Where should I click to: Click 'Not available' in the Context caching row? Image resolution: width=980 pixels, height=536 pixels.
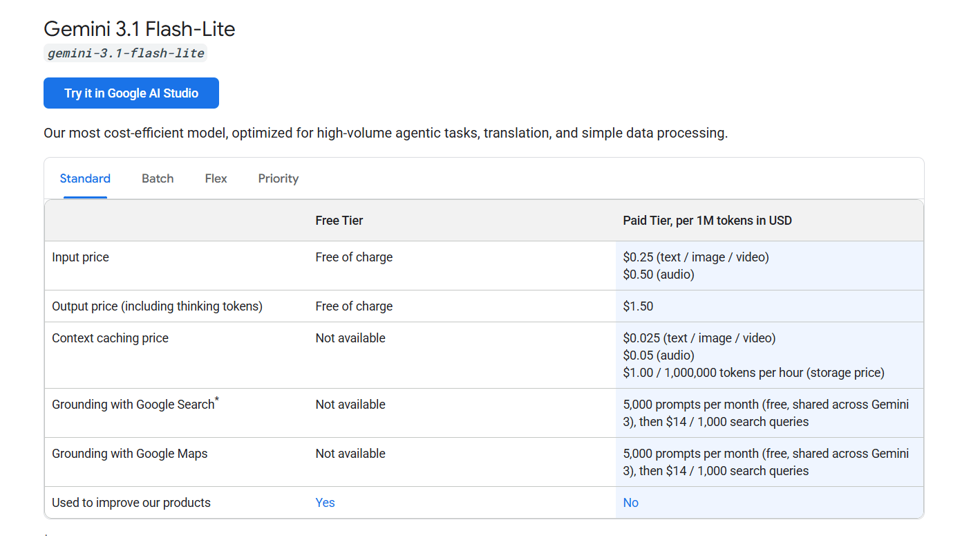(350, 338)
